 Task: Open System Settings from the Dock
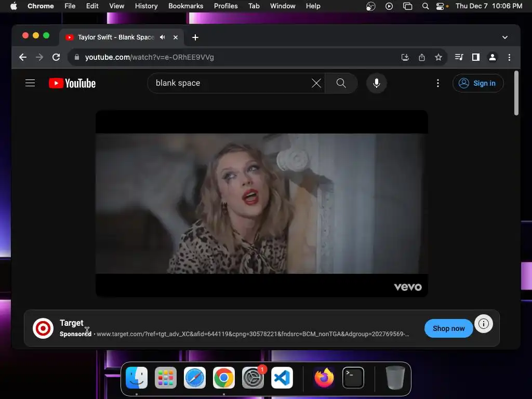[253, 378]
